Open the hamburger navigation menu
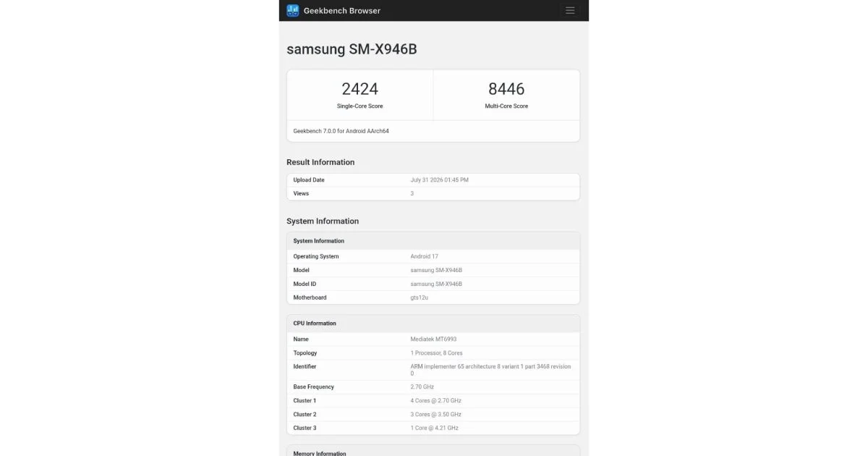 [570, 10]
